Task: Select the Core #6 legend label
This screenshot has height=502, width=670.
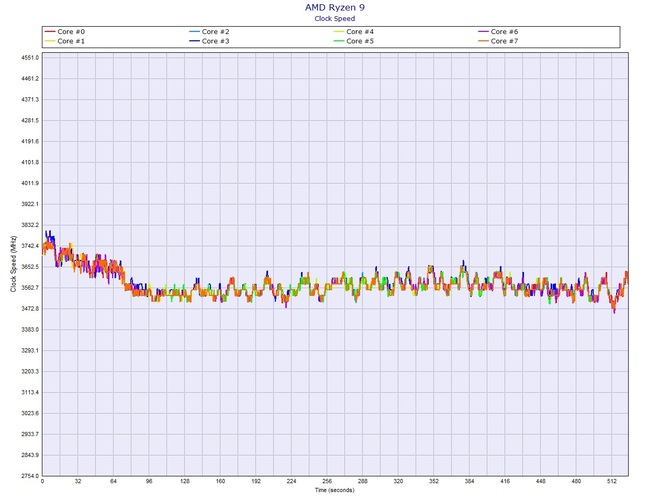Action: pyautogui.click(x=504, y=32)
